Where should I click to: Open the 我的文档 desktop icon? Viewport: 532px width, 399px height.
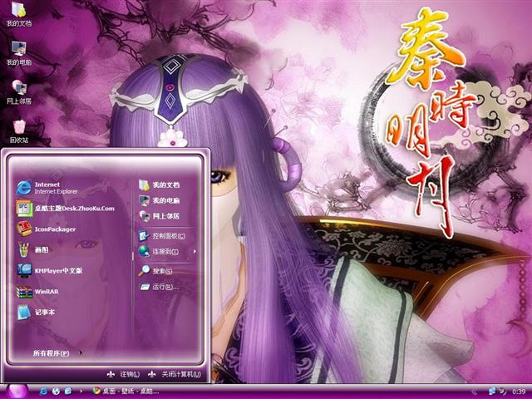pos(19,13)
